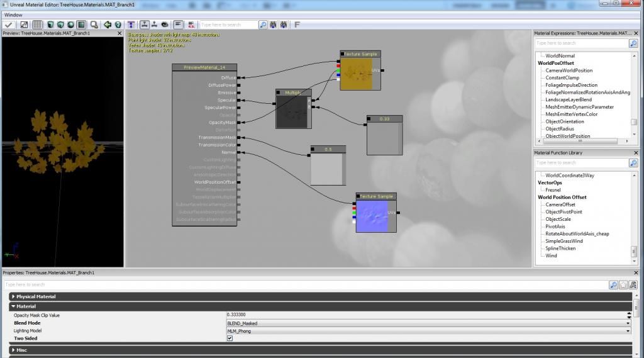Image resolution: width=644 pixels, height=358 pixels.
Task: Open the Blend Mode dropdown
Action: 428,323
